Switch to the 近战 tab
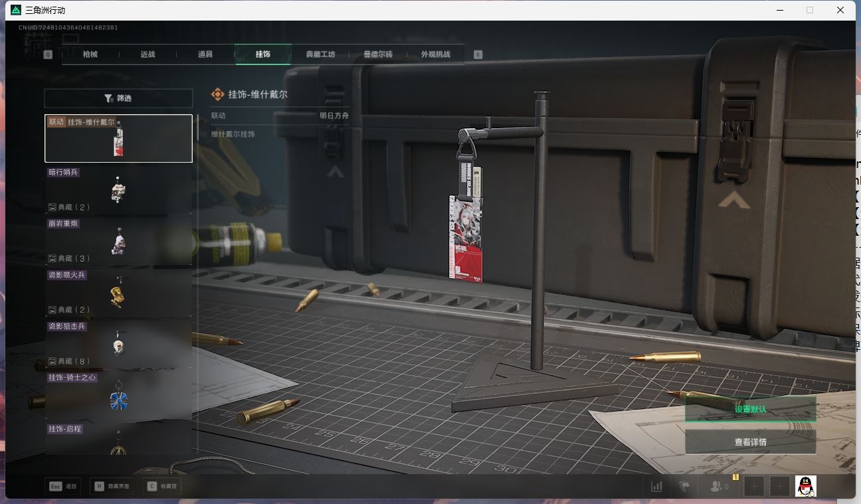The image size is (861, 504). 147,54
